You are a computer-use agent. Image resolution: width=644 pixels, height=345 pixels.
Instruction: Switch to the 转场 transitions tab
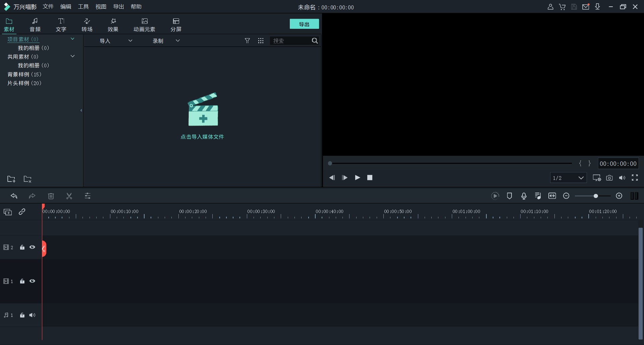click(87, 25)
